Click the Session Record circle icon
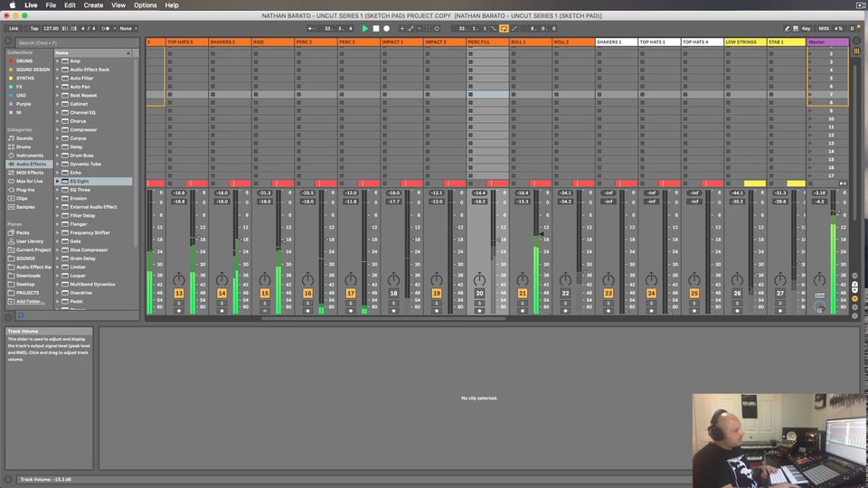The height and width of the screenshot is (488, 868). pyautogui.click(x=436, y=28)
